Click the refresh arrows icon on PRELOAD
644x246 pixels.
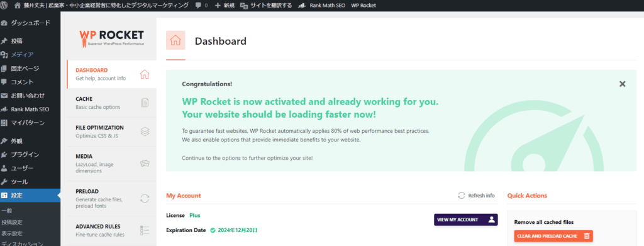pyautogui.click(x=145, y=199)
